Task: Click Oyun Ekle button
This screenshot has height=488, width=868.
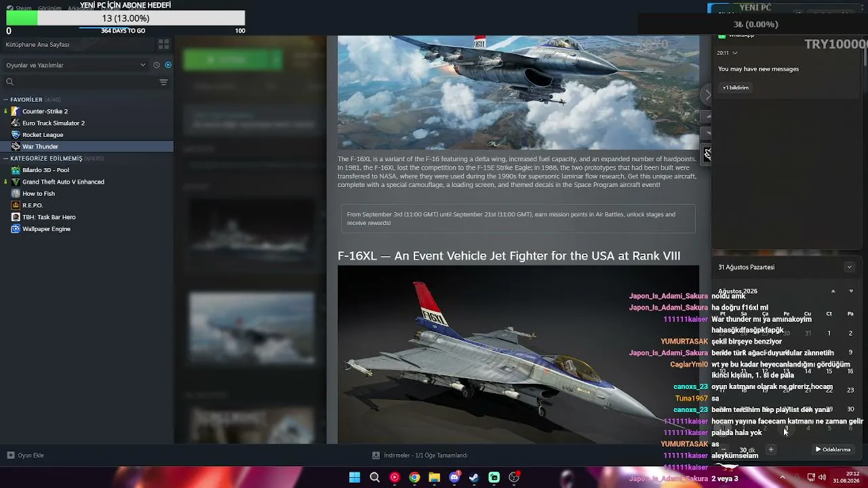Action: [26, 455]
